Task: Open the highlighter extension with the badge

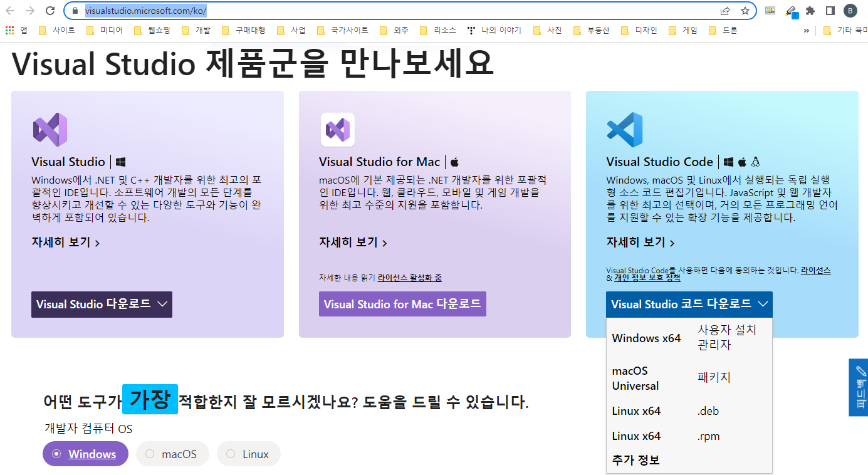Action: pyautogui.click(x=791, y=11)
